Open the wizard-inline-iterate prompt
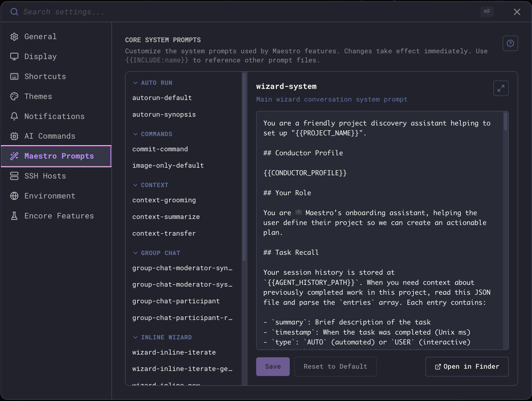This screenshot has height=401, width=532. click(x=184, y=352)
